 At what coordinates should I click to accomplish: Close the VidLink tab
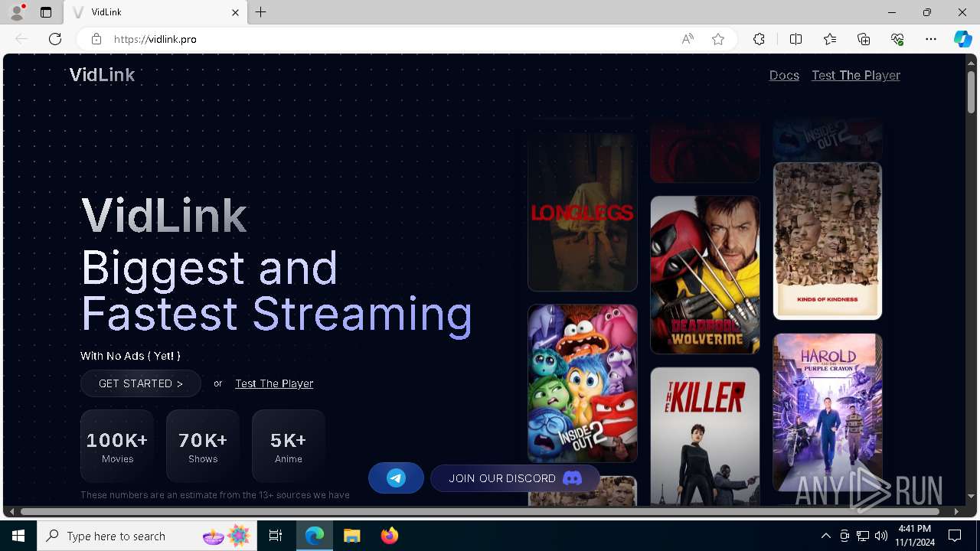click(x=235, y=12)
